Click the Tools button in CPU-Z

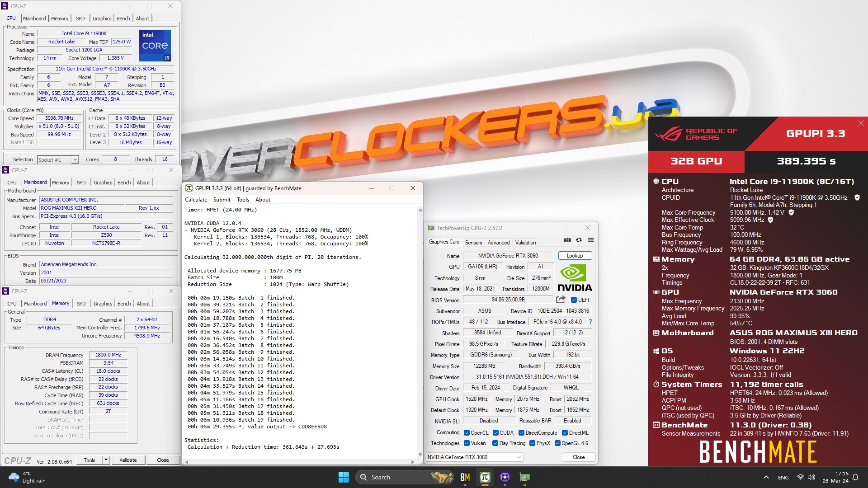[x=90, y=460]
